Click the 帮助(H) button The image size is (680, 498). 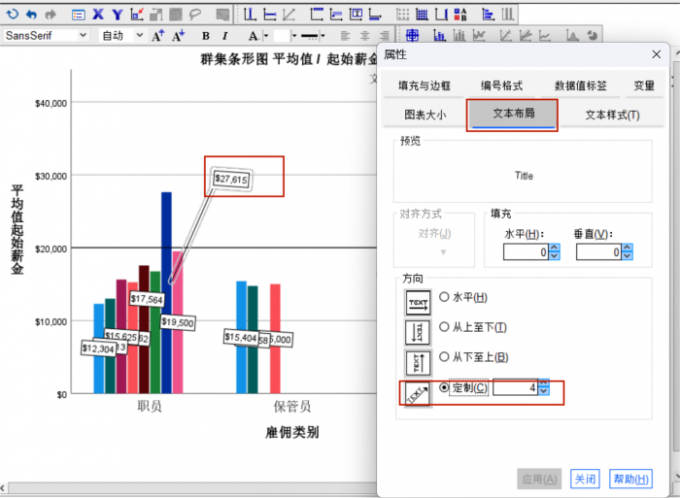630,478
